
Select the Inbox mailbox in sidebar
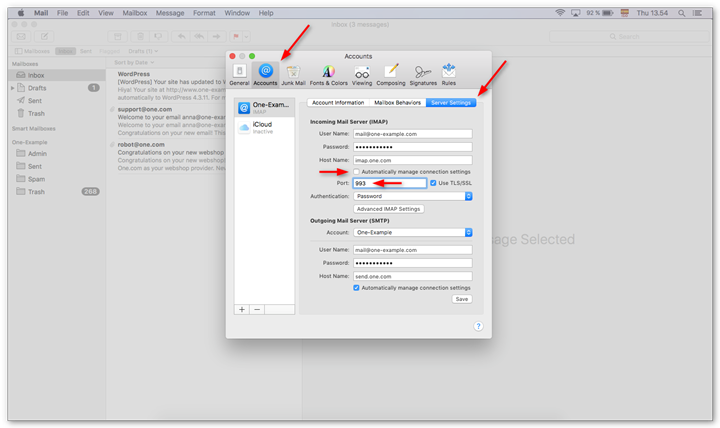57,75
